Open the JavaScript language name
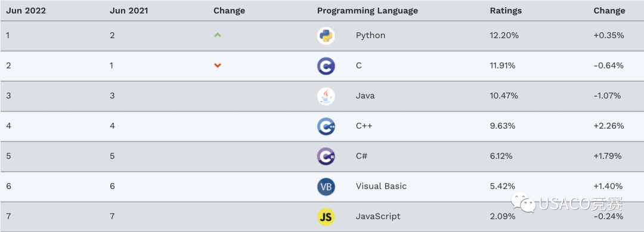Image resolution: width=644 pixels, height=232 pixels. point(378,216)
